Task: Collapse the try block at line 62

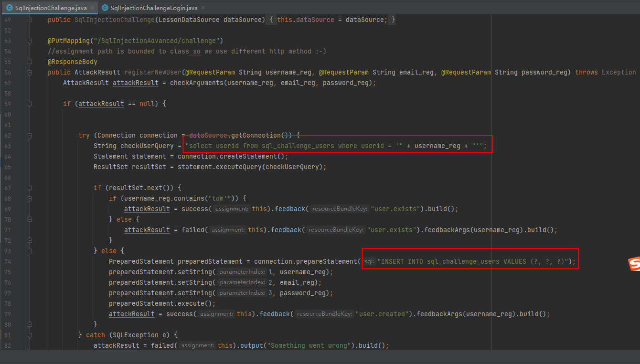Action: tap(30, 135)
